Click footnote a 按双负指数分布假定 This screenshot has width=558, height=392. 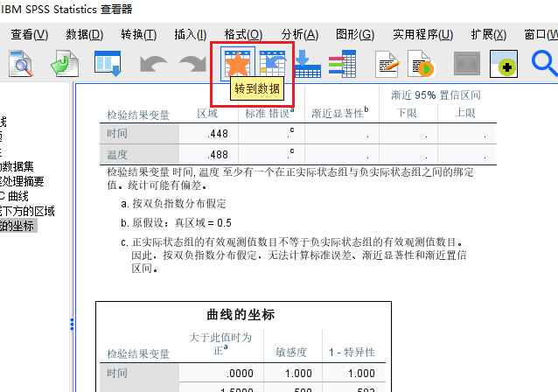(x=174, y=204)
